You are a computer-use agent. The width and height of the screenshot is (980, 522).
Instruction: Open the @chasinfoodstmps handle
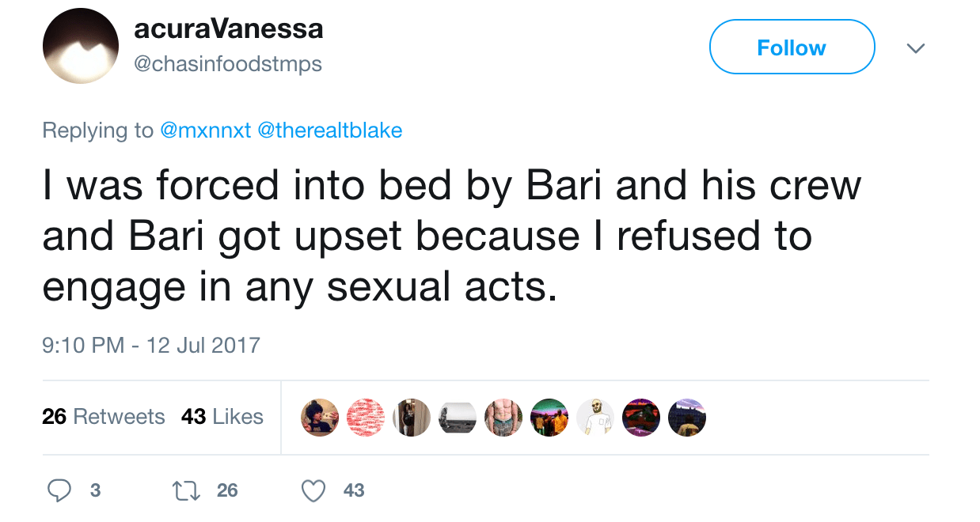click(228, 63)
